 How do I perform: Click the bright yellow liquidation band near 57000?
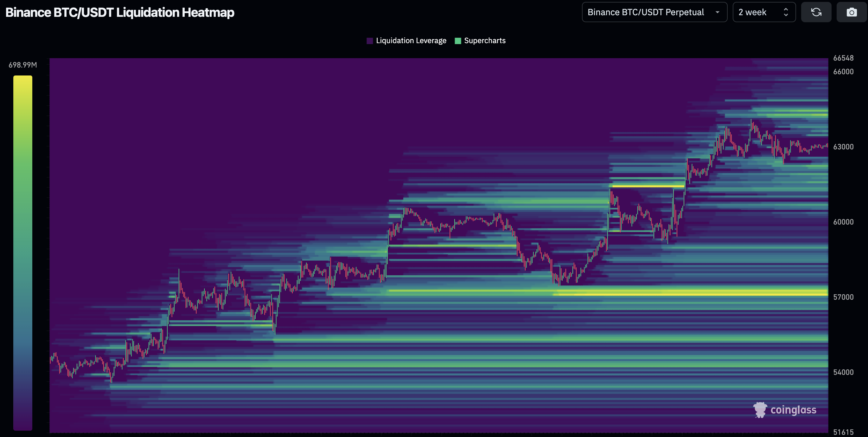click(691, 294)
